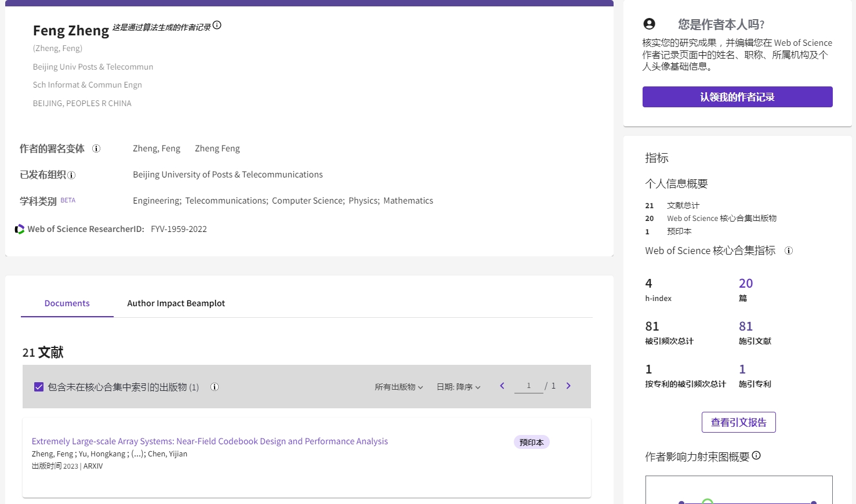Click the 20 Web of Science 核心合集出版物 entry

(x=711, y=219)
